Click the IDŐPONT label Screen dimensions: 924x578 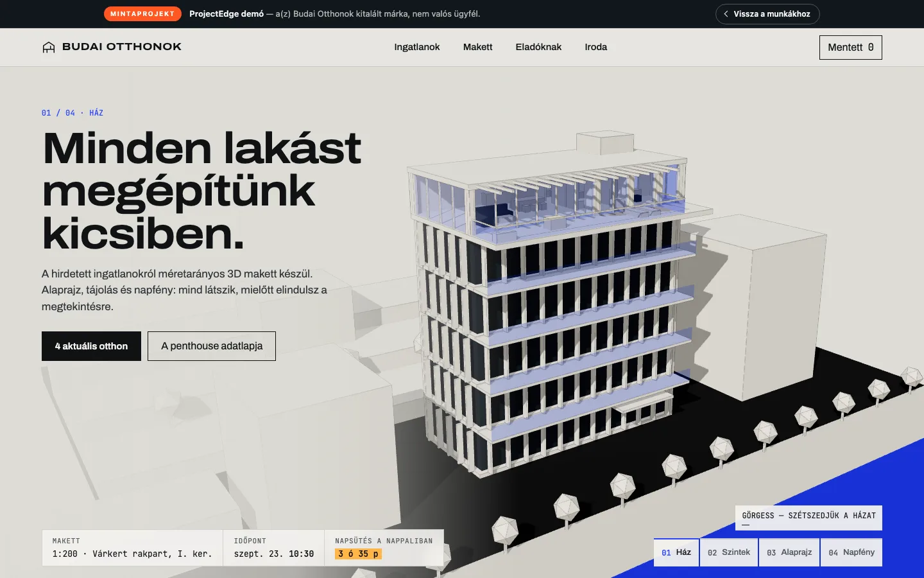250,541
